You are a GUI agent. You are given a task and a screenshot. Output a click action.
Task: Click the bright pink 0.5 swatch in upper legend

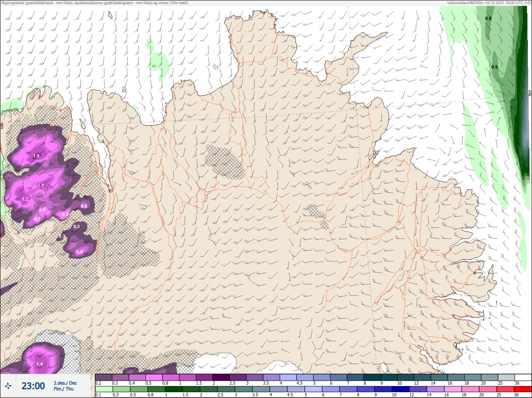[154, 377]
